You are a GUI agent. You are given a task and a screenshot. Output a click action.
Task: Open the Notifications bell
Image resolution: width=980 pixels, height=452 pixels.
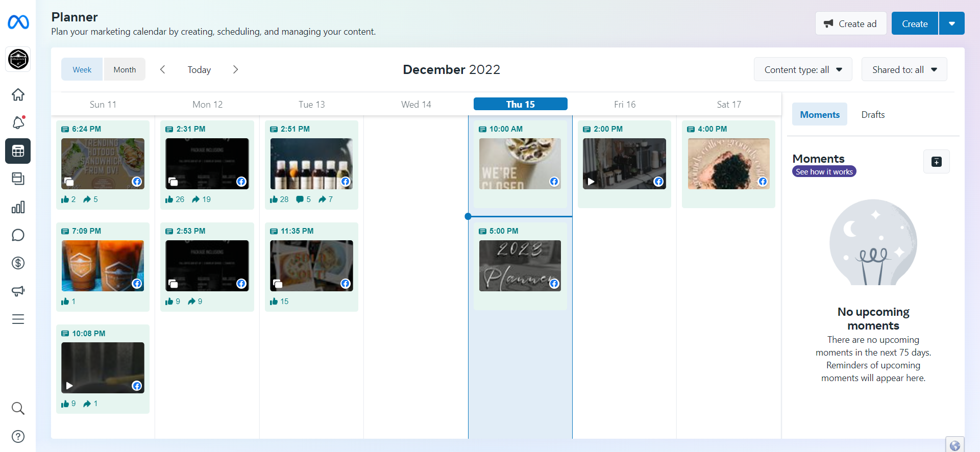coord(18,122)
